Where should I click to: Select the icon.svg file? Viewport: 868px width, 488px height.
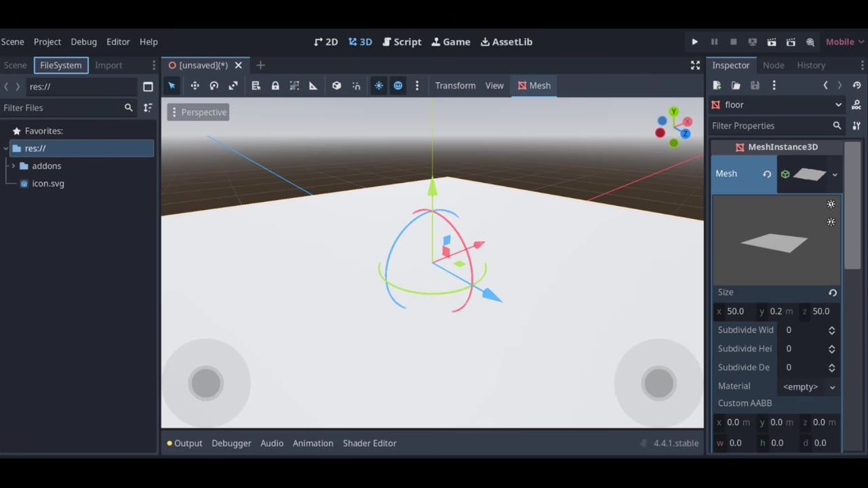click(x=47, y=184)
